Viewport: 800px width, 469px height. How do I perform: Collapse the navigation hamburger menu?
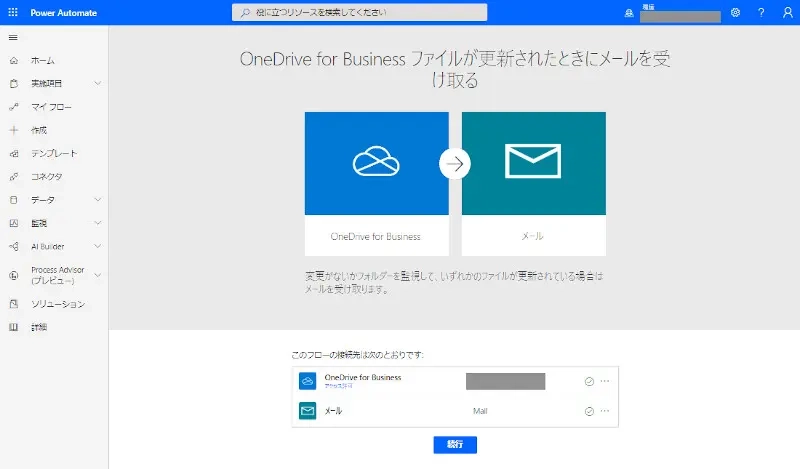pyautogui.click(x=13, y=37)
